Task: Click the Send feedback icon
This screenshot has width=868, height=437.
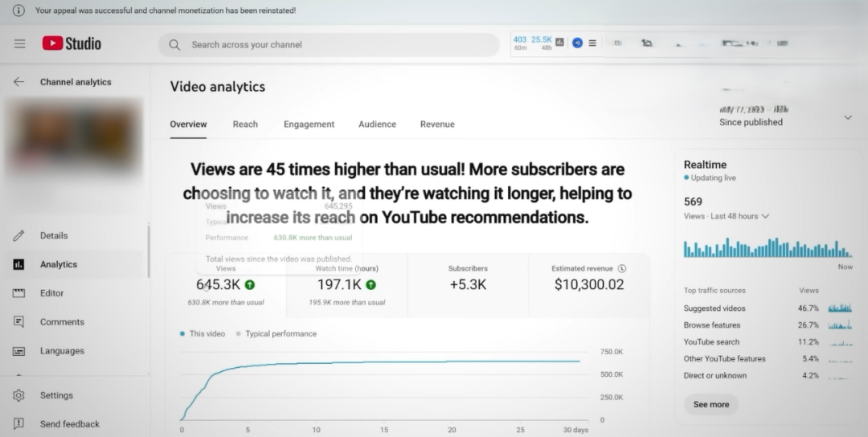Action: [x=19, y=424]
